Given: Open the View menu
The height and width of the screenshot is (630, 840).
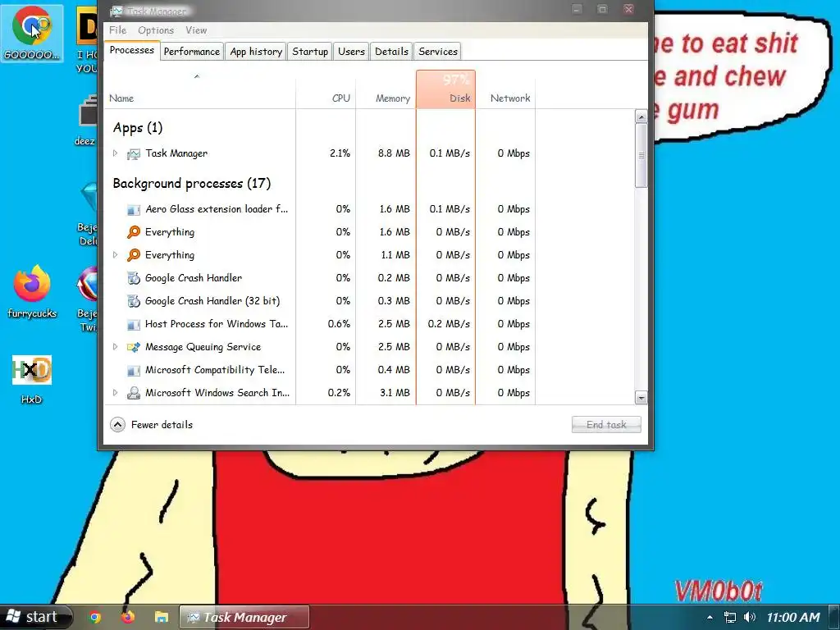Looking at the screenshot, I should [x=196, y=30].
